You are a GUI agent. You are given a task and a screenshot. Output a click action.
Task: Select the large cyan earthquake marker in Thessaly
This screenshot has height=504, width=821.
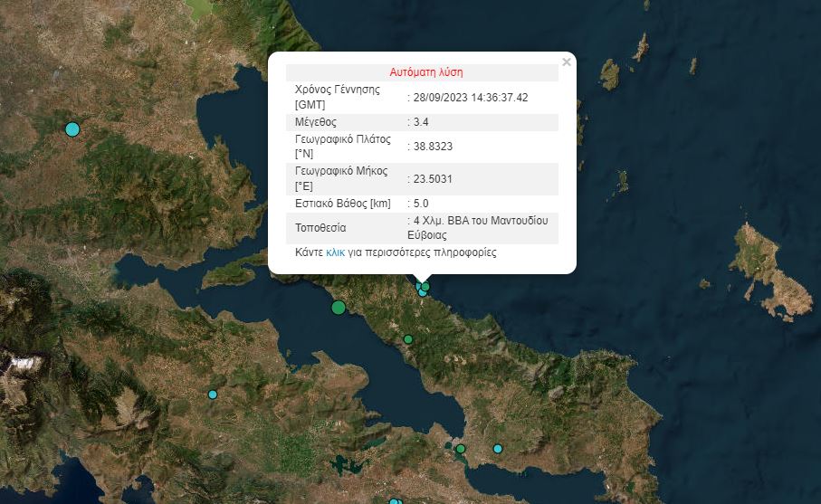tap(72, 129)
